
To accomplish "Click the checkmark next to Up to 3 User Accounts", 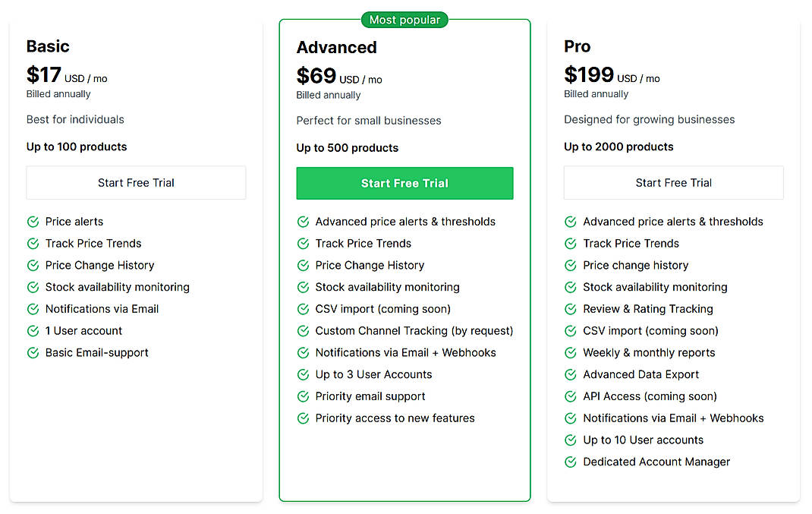I will click(x=303, y=374).
